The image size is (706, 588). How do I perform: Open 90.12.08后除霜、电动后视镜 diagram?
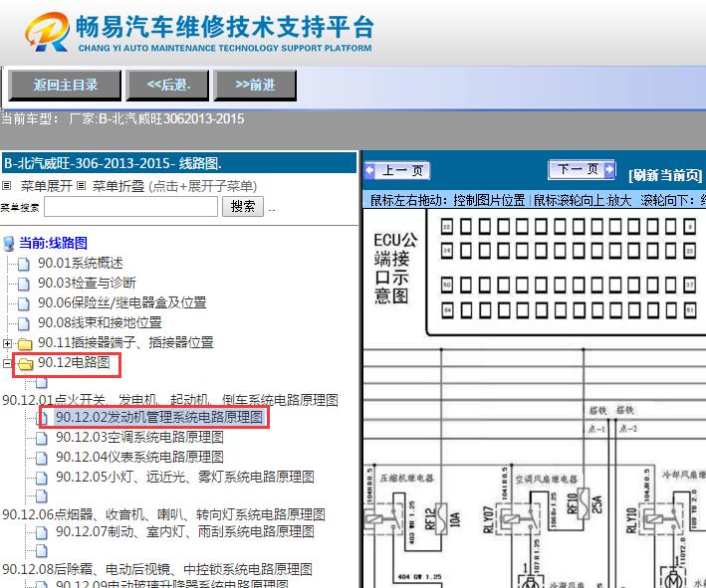tap(157, 569)
